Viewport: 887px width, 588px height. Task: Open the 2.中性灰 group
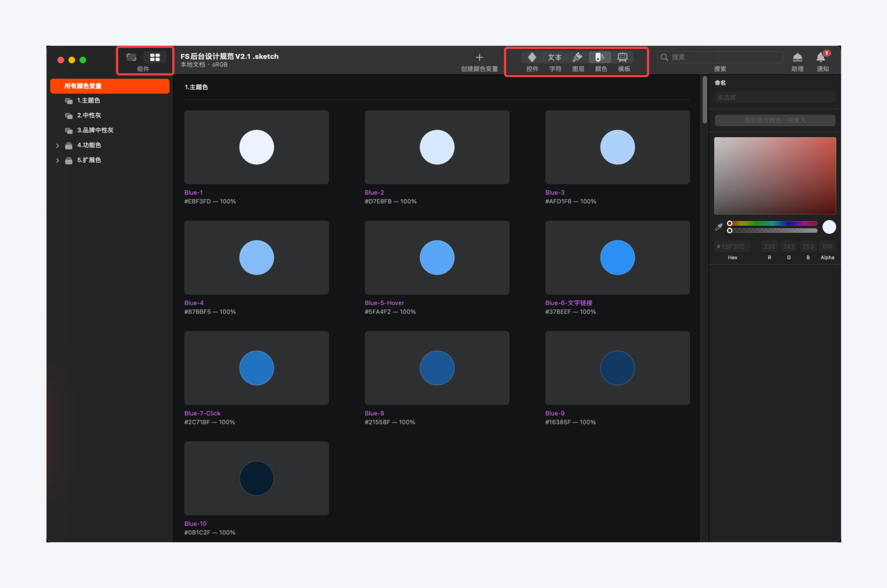point(89,116)
